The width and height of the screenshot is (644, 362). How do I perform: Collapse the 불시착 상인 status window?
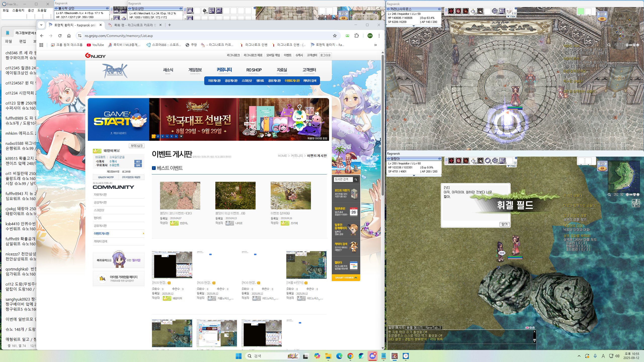[x=107, y=8]
